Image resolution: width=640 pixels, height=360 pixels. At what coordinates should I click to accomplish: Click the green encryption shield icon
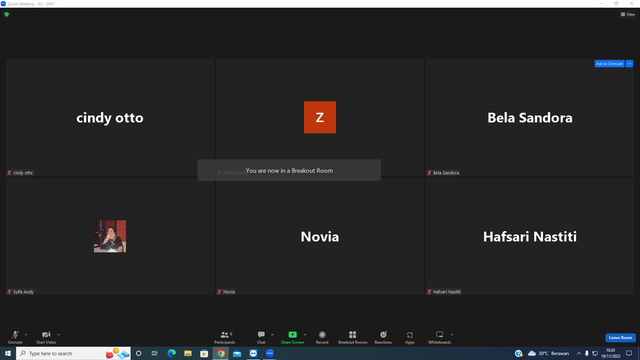point(7,14)
